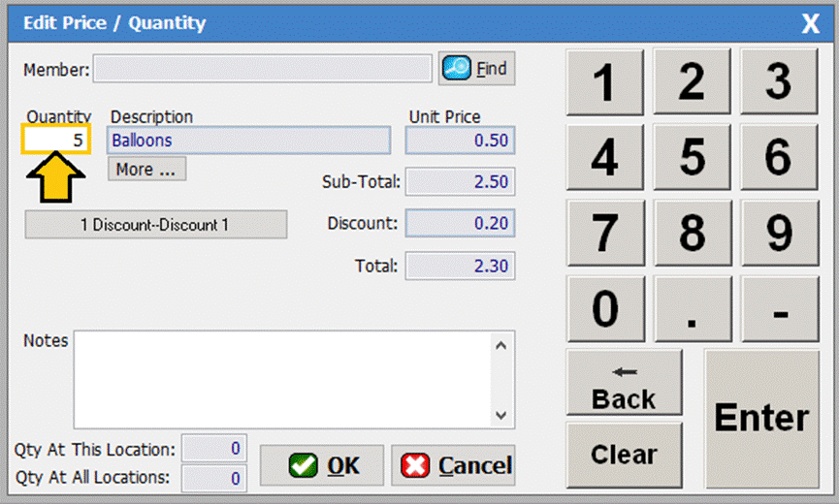
Task: Tap number 0 on the keypad
Action: (x=604, y=308)
